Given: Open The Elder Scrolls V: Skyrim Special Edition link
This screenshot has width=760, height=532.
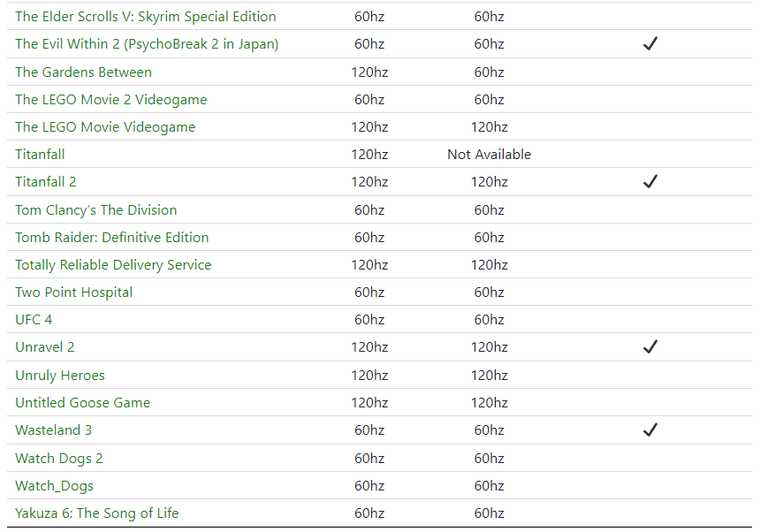Looking at the screenshot, I should point(146,17).
